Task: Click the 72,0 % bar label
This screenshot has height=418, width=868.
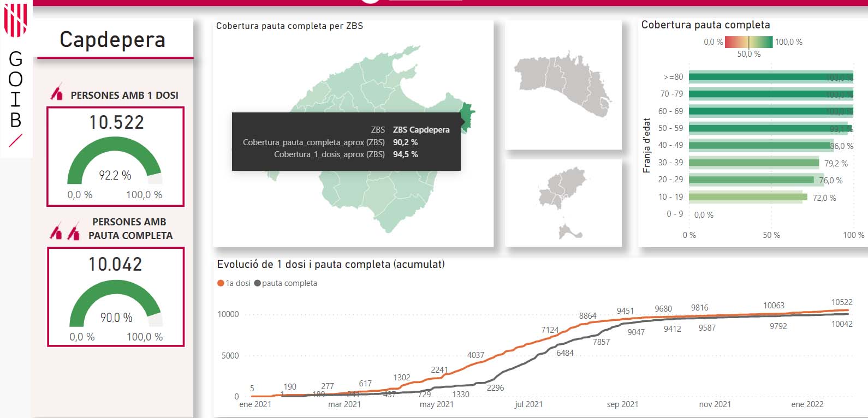Action: click(824, 198)
